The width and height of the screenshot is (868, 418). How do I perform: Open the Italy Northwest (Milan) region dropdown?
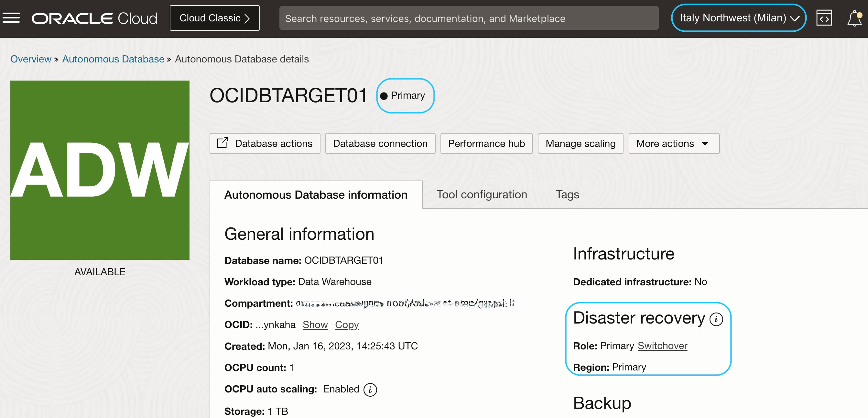click(x=739, y=18)
